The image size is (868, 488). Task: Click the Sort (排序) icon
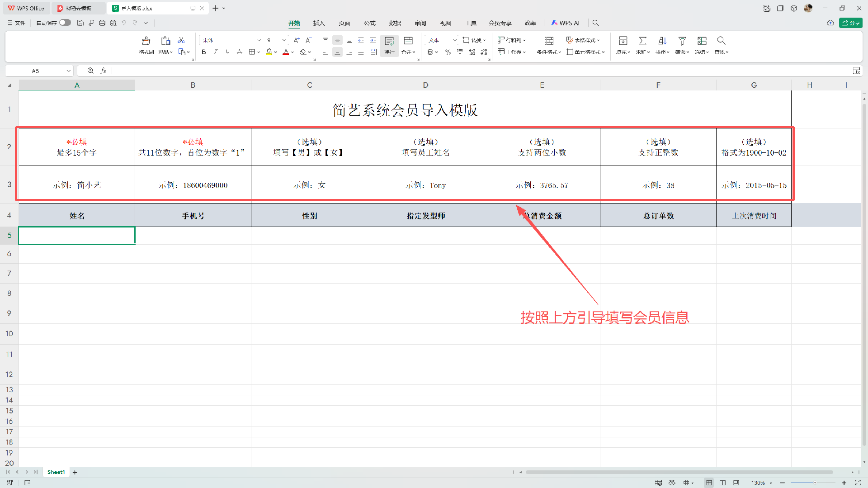coord(662,41)
